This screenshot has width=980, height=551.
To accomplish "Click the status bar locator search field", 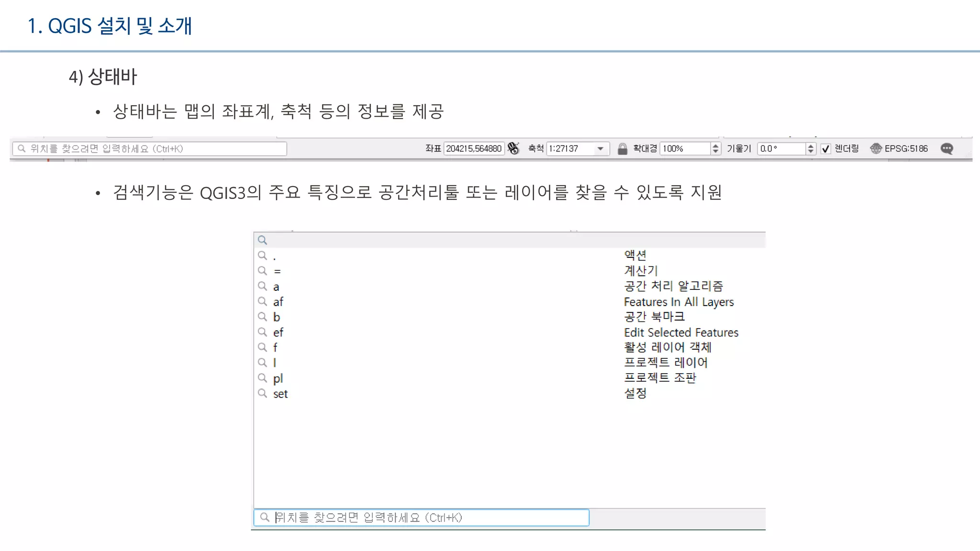I will click(x=149, y=149).
